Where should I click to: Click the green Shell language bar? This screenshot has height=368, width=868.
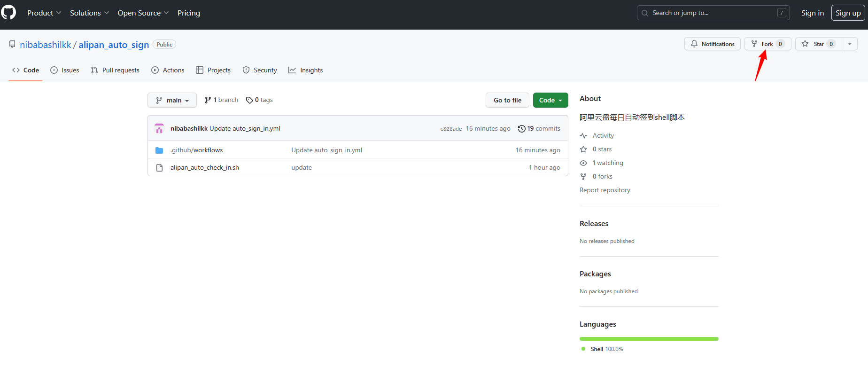pos(649,339)
